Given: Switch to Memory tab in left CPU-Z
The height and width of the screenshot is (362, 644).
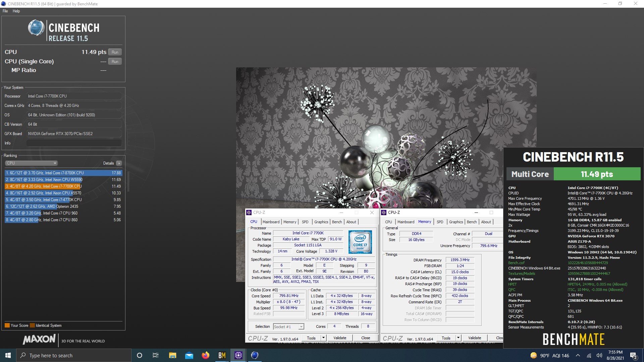Looking at the screenshot, I should [290, 222].
